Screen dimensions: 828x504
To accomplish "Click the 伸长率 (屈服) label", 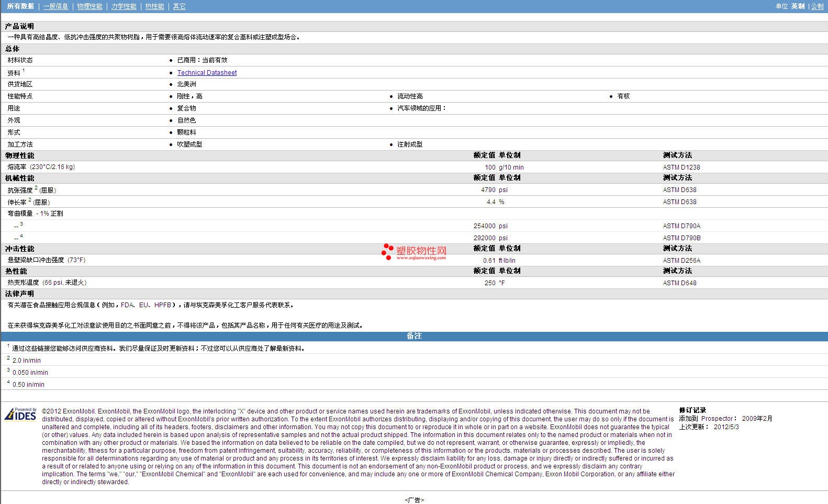I will (x=29, y=201).
